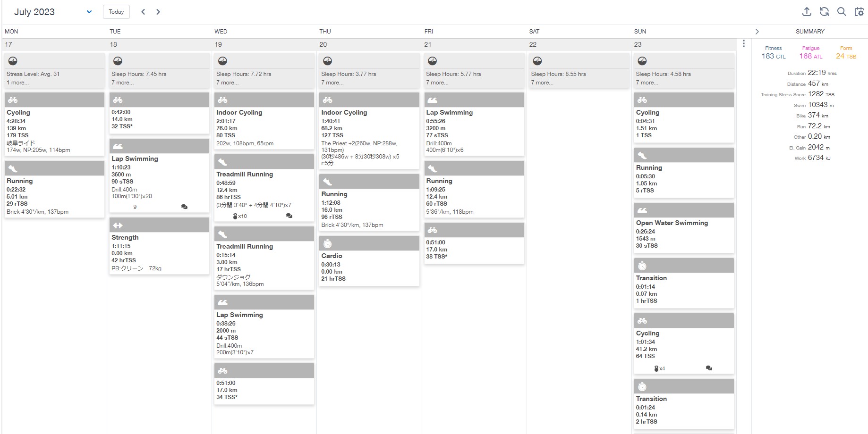The height and width of the screenshot is (434, 868).
Task: Click shoe icon on Wednesday 12.4 km Treadmill
Action: 222,162
